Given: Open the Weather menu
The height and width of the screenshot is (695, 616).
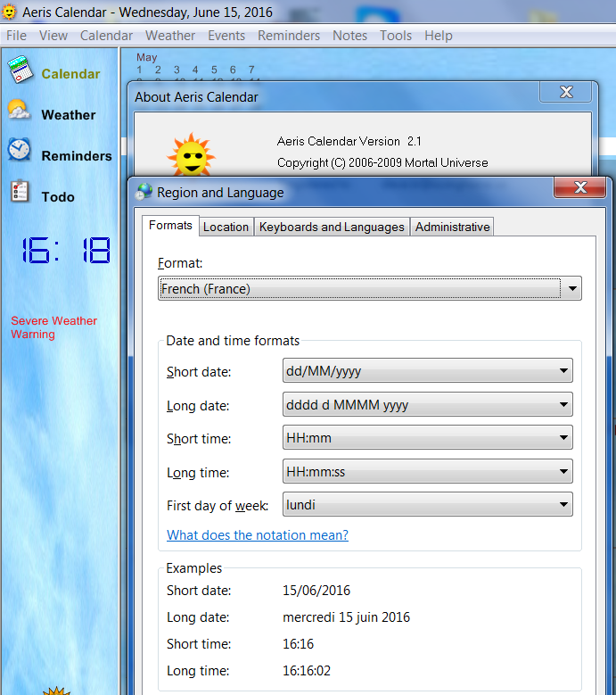Looking at the screenshot, I should (170, 36).
